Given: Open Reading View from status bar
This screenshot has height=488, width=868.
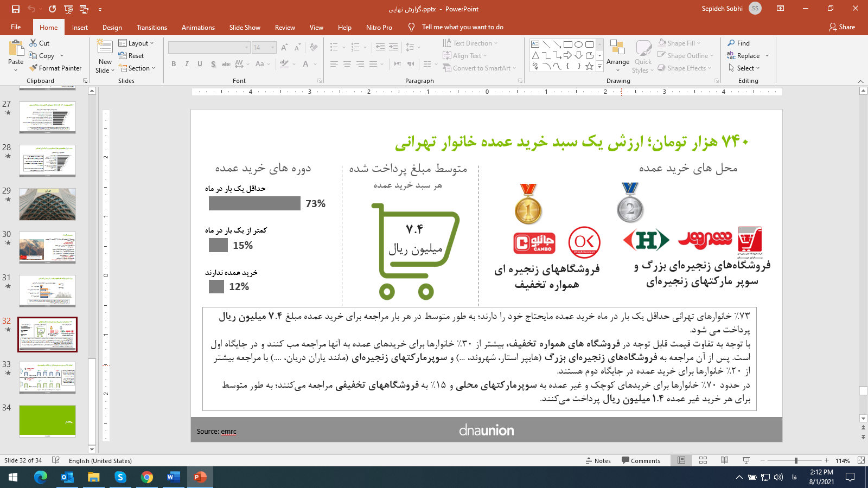Looking at the screenshot, I should coord(724,460).
